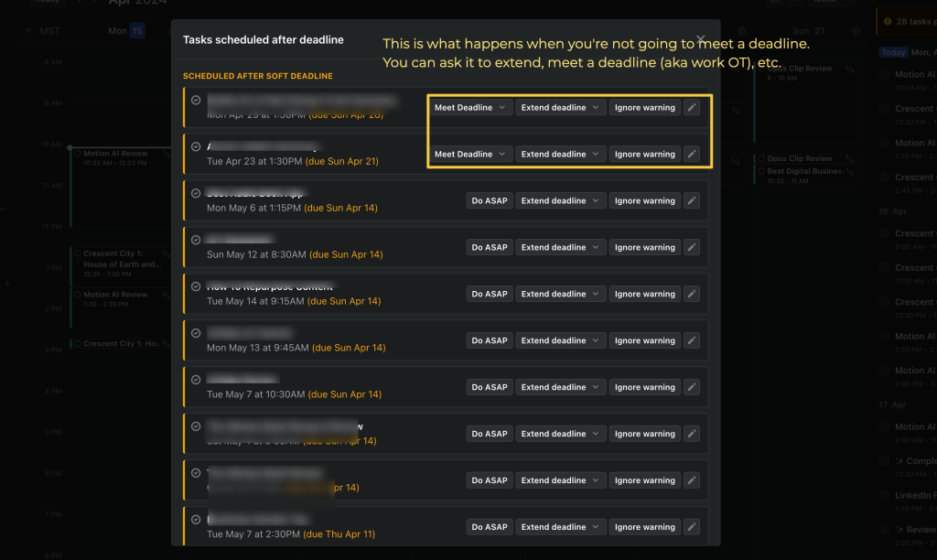Image resolution: width=937 pixels, height=560 pixels.
Task: Expand Extend deadline menu for May 6 task
Action: point(561,200)
